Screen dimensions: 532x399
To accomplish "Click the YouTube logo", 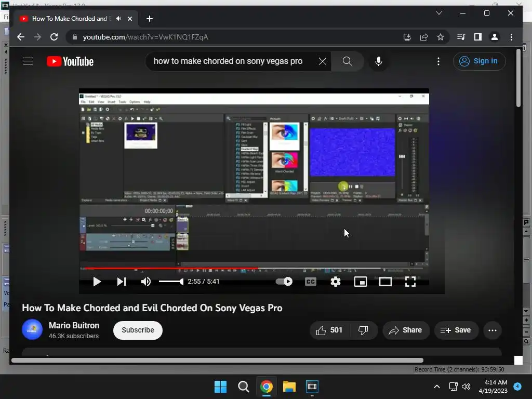I will [x=70, y=61].
